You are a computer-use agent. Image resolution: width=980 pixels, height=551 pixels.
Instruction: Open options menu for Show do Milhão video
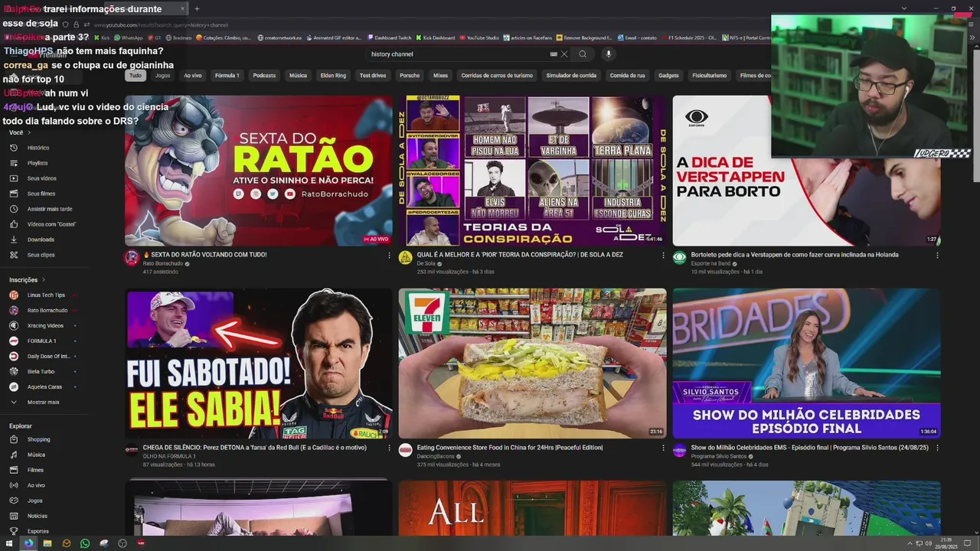(937, 448)
